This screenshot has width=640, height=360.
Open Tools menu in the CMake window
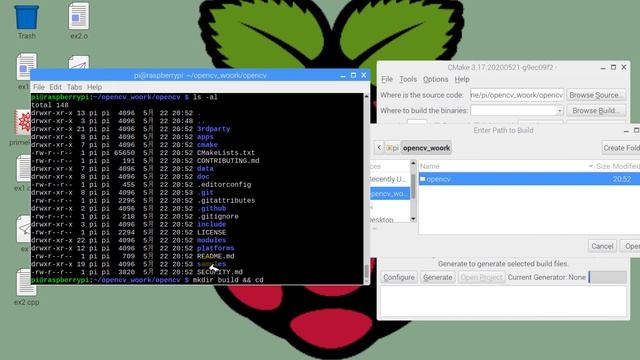tap(408, 79)
